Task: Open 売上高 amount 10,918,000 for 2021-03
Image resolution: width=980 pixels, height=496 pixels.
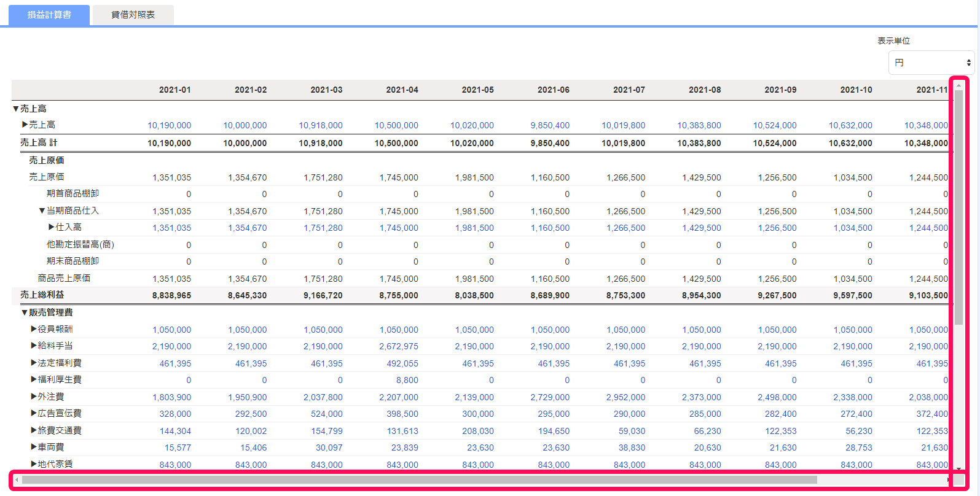Action: click(321, 125)
